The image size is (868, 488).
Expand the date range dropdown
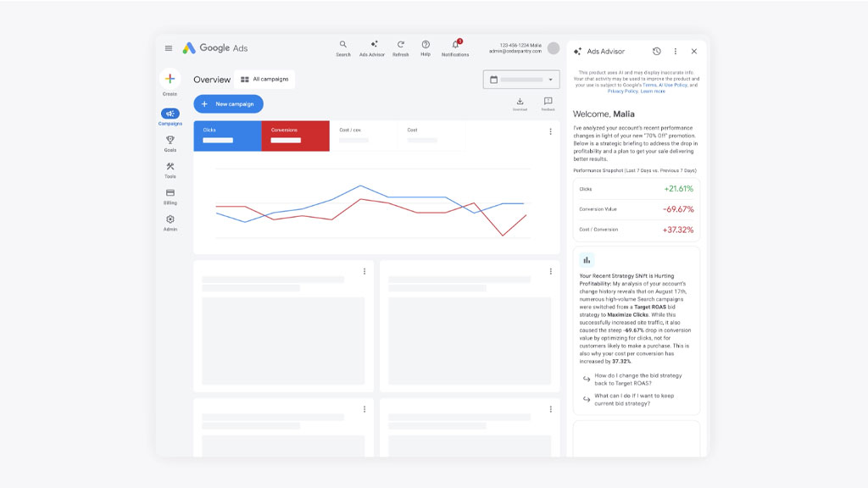520,80
